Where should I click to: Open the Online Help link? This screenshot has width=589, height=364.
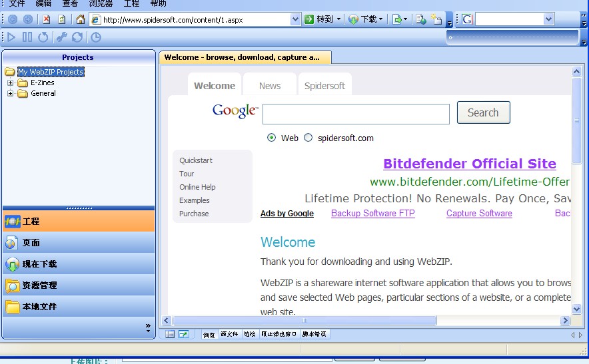(x=197, y=187)
